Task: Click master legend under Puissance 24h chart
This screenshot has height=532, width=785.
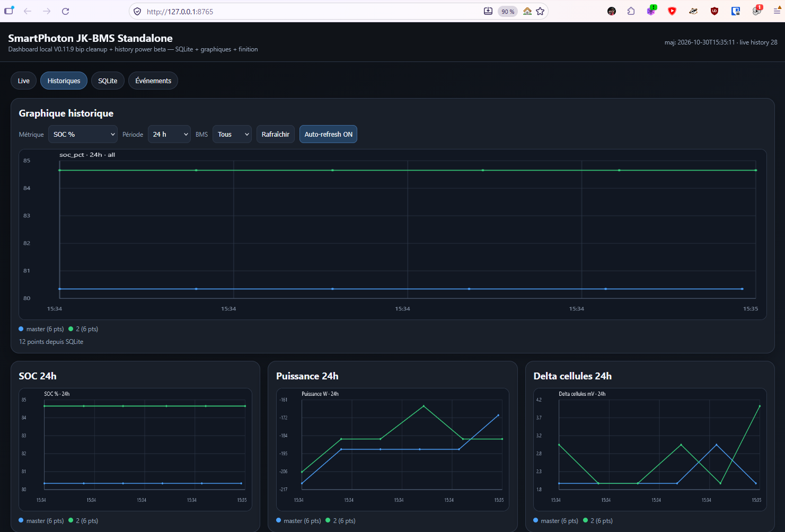Action: pyautogui.click(x=298, y=521)
